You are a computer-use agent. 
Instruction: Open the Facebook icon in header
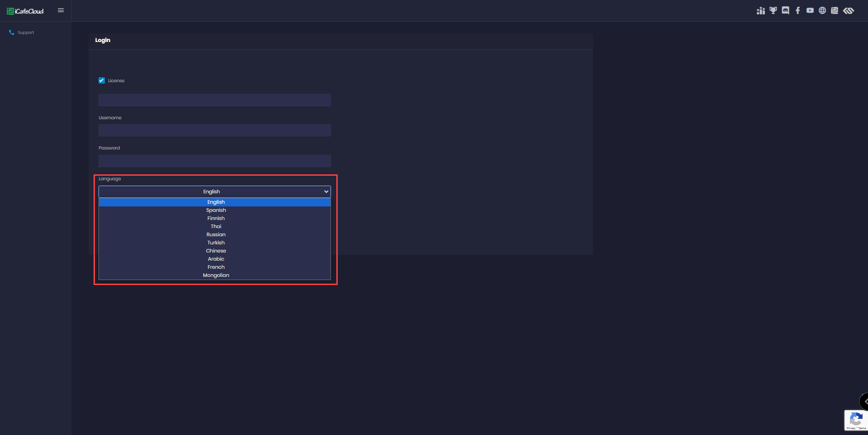click(x=798, y=10)
